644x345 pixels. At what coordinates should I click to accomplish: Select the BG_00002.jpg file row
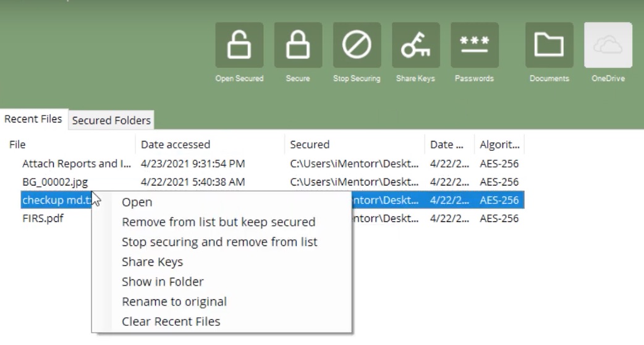coord(273,182)
